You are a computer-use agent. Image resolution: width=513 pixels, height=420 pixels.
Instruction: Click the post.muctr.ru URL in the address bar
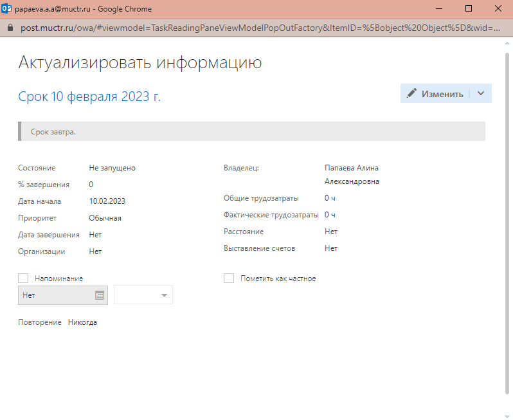[x=257, y=28]
